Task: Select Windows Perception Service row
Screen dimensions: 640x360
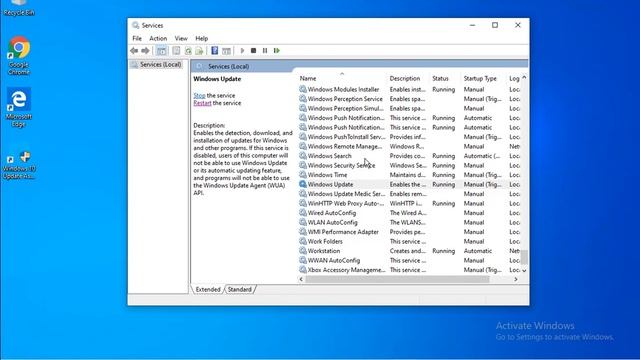Action: pos(409,99)
